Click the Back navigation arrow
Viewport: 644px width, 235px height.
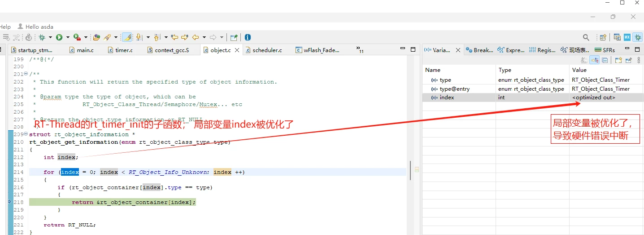click(x=196, y=37)
